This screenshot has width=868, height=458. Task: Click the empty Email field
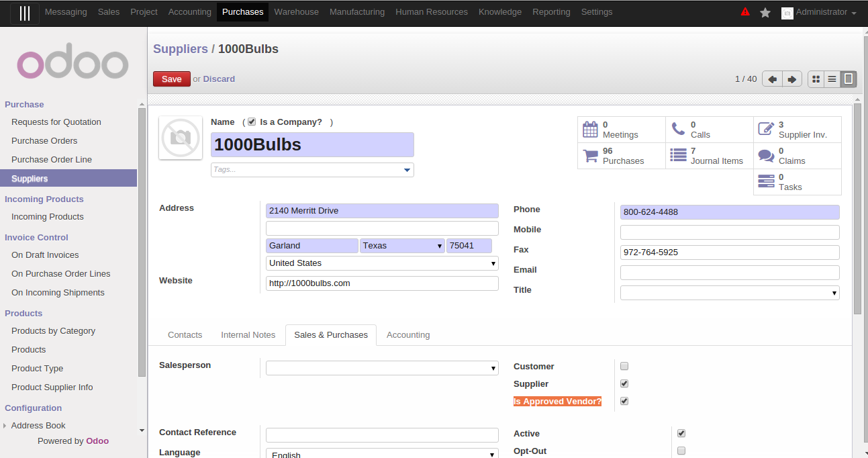(730, 273)
